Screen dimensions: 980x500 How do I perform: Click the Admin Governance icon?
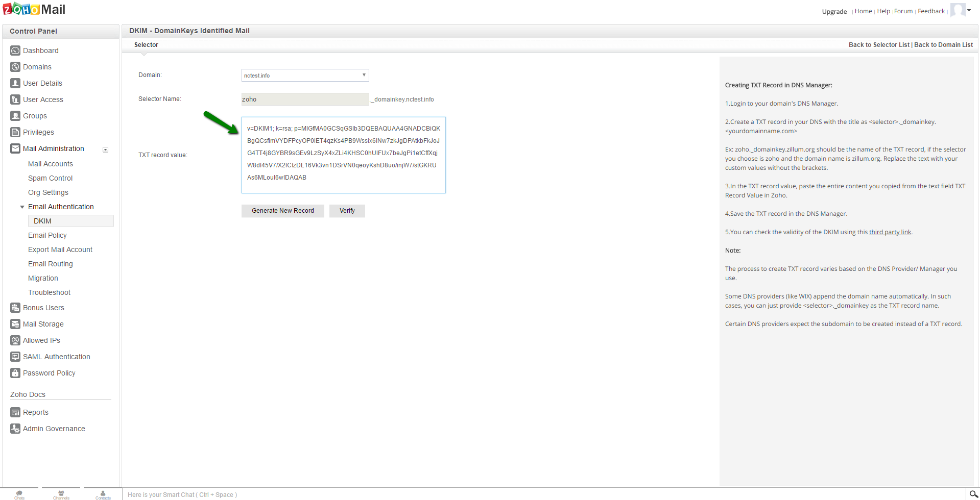15,429
